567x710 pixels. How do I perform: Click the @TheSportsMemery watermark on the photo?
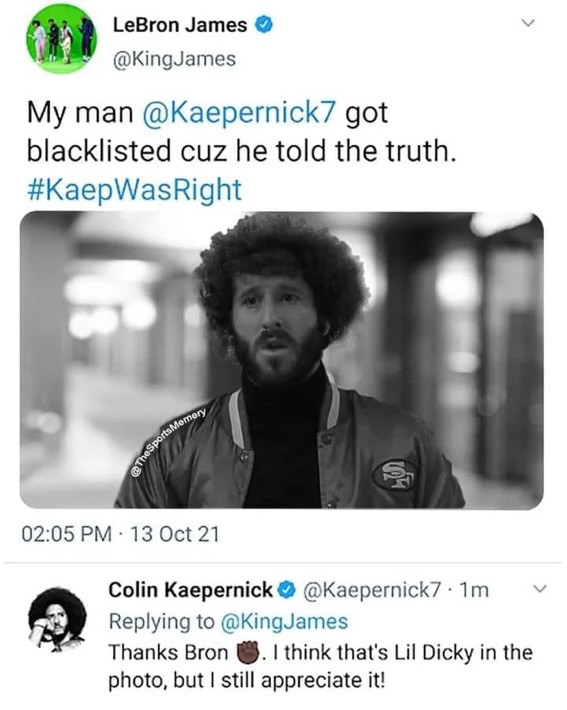[x=168, y=441]
